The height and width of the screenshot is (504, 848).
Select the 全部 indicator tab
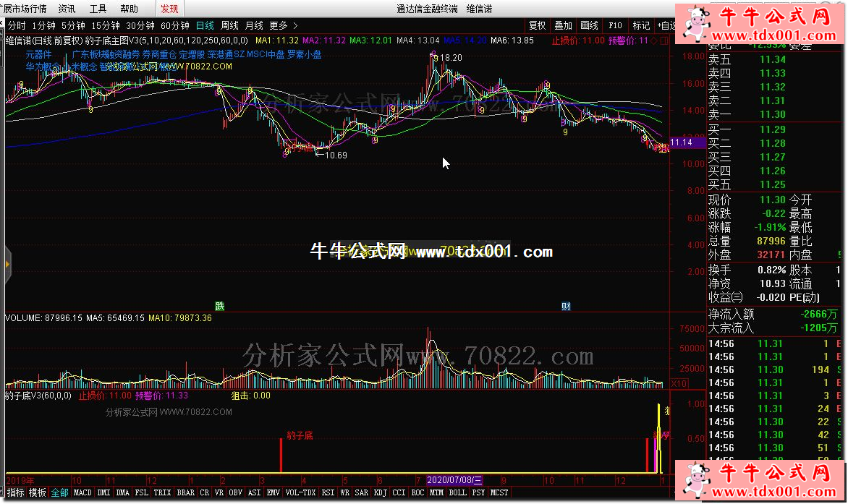(x=59, y=492)
